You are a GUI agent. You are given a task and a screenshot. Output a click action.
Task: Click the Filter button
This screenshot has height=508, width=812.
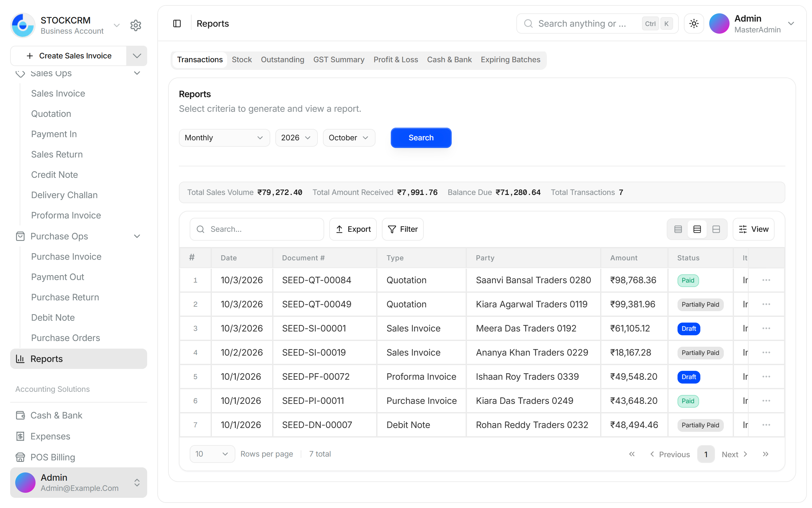tap(402, 229)
